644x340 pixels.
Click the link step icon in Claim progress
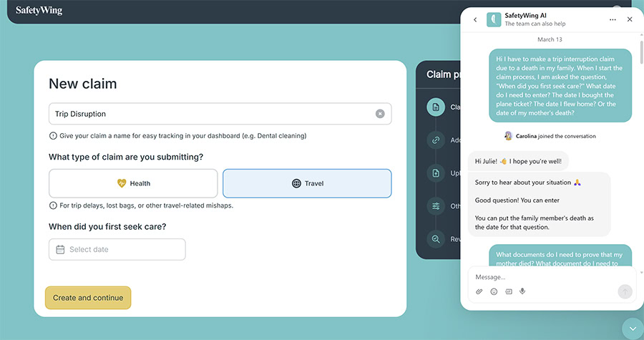tap(436, 140)
